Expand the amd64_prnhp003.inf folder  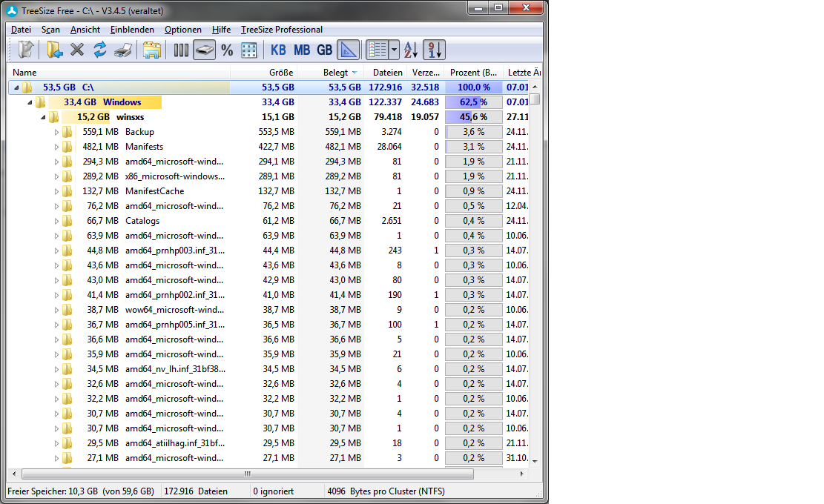click(57, 251)
